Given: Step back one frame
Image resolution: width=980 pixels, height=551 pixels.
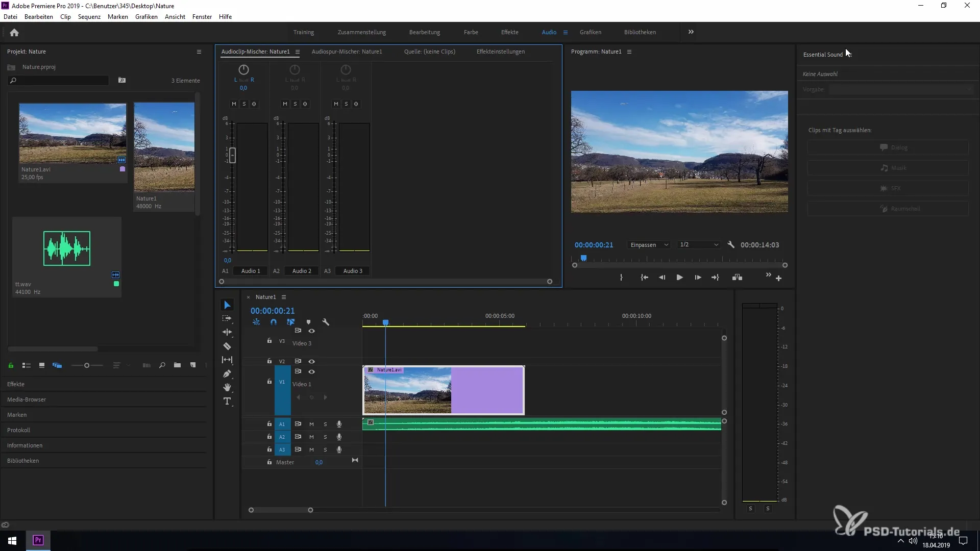Looking at the screenshot, I should coord(662,278).
